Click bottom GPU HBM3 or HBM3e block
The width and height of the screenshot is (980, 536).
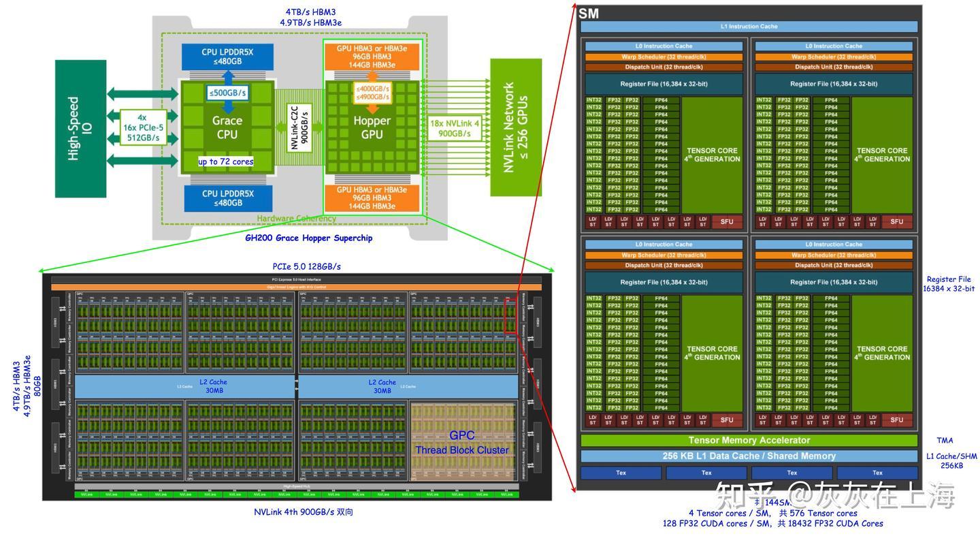pos(372,198)
